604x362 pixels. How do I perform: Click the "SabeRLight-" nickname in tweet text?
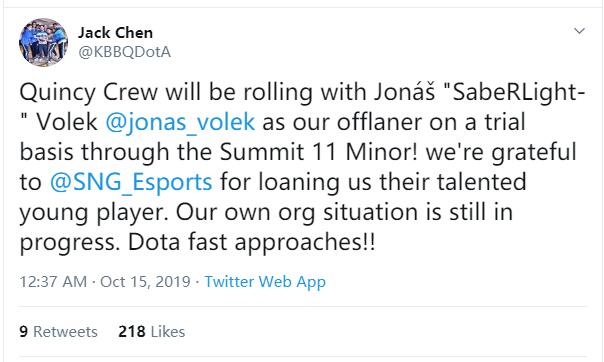[x=519, y=93]
